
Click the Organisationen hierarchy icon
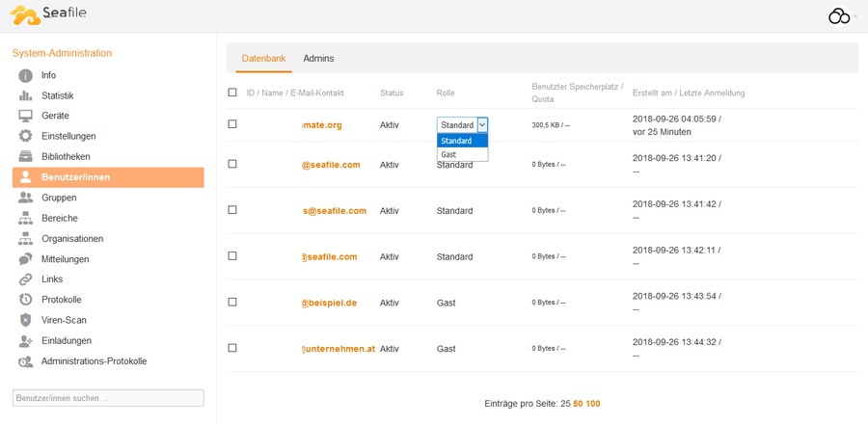click(x=25, y=239)
